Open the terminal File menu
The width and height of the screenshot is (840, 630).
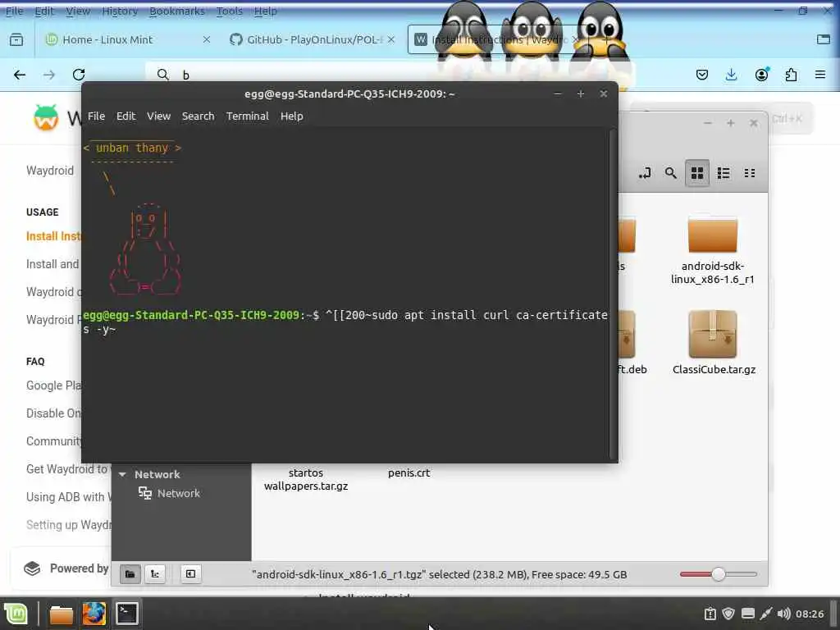coord(97,116)
